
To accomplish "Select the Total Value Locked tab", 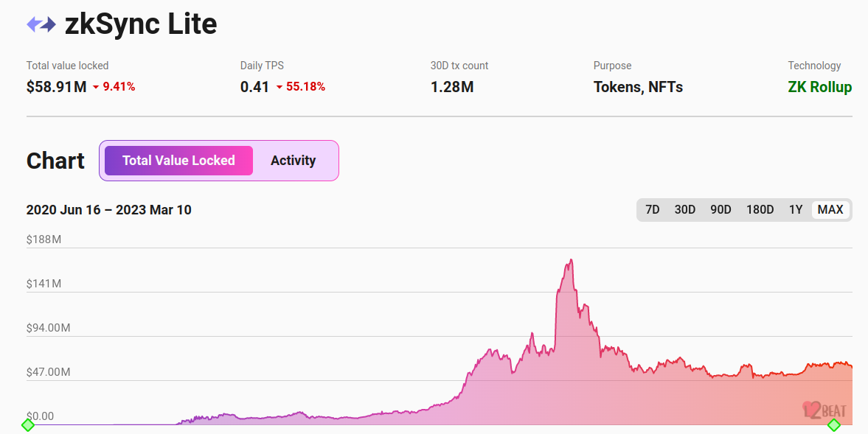I will [x=178, y=161].
